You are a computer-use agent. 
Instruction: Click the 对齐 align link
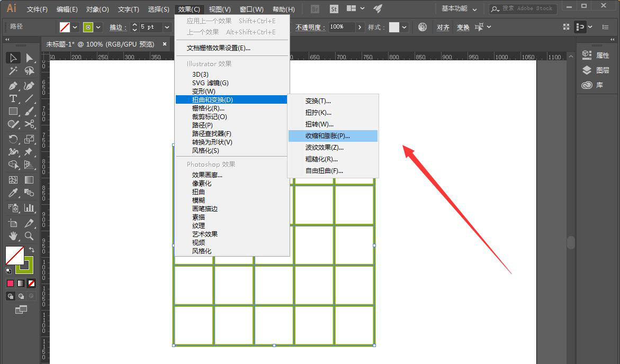[x=443, y=26]
